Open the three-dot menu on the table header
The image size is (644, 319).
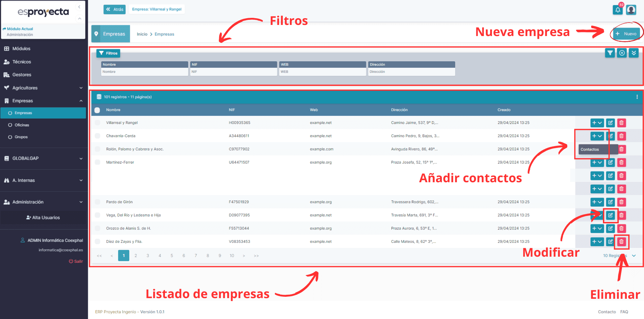click(x=637, y=97)
